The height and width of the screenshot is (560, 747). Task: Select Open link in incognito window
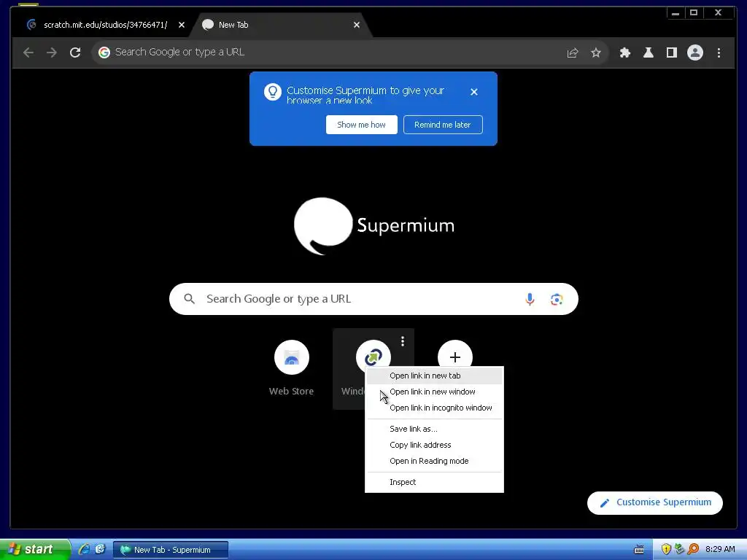tap(434, 408)
